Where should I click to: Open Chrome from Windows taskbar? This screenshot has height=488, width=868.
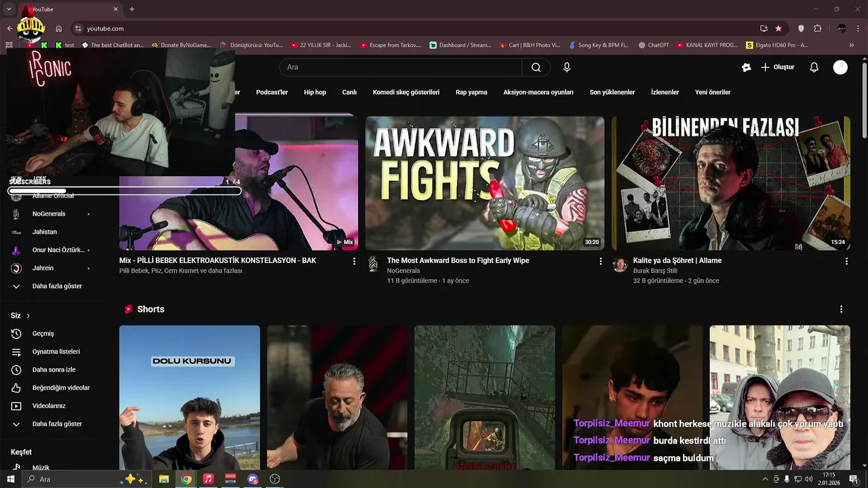186,479
